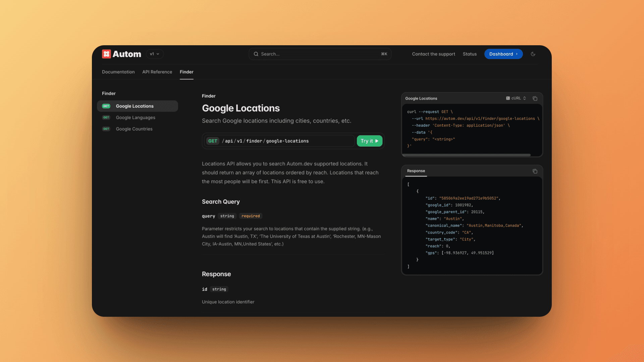The height and width of the screenshot is (362, 644).
Task: Click the cURL language icon in snippet header
Action: tap(508, 98)
